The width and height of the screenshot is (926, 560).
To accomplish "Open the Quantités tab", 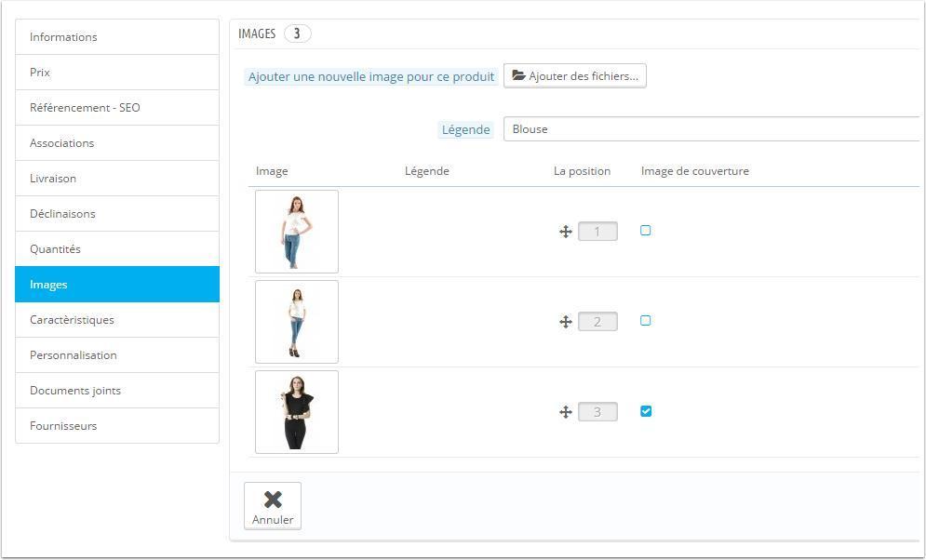I will pyautogui.click(x=117, y=249).
